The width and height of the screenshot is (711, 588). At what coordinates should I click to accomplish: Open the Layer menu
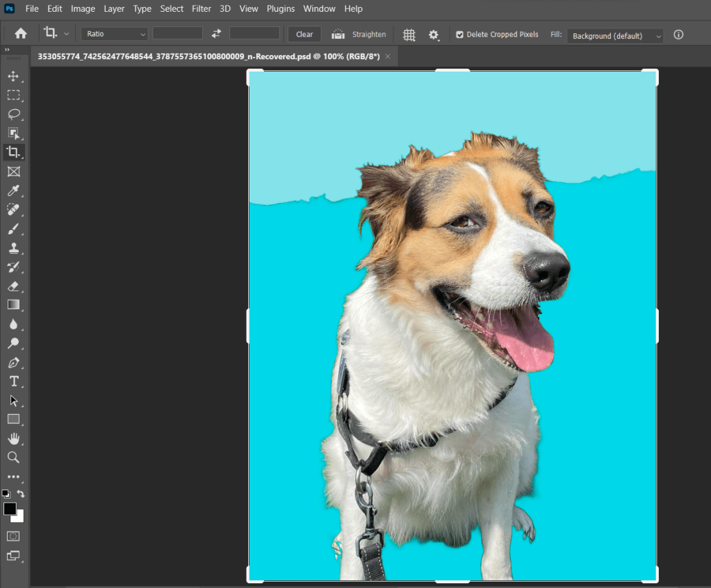pyautogui.click(x=114, y=9)
